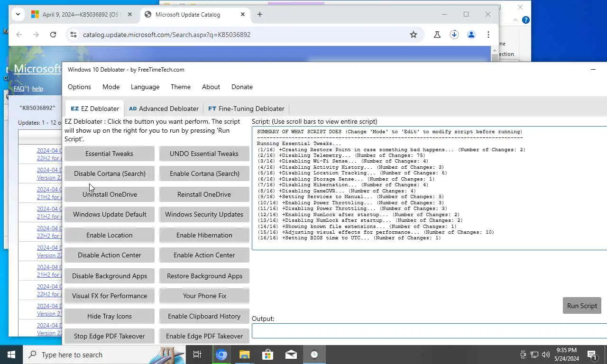Click Enable Location button
Screen dimensions: 607x364
pyautogui.click(x=110, y=235)
